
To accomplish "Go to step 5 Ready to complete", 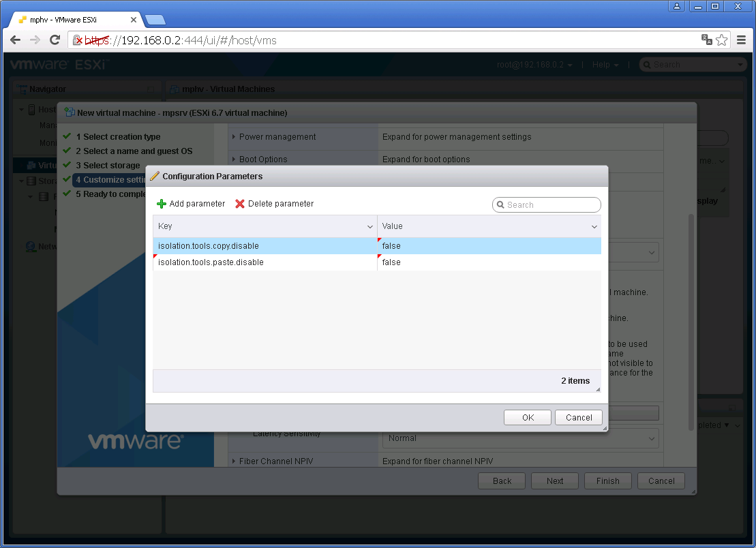I will coord(110,194).
